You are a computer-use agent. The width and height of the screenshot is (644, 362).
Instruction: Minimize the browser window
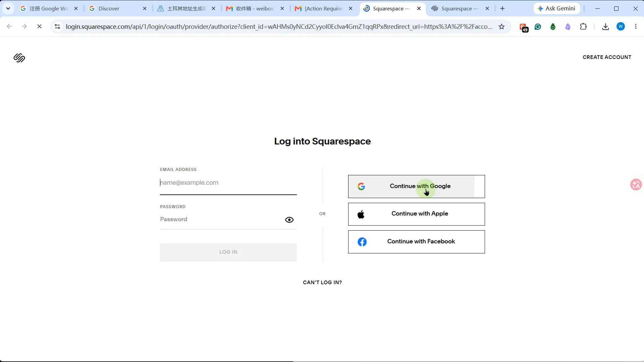point(597,8)
